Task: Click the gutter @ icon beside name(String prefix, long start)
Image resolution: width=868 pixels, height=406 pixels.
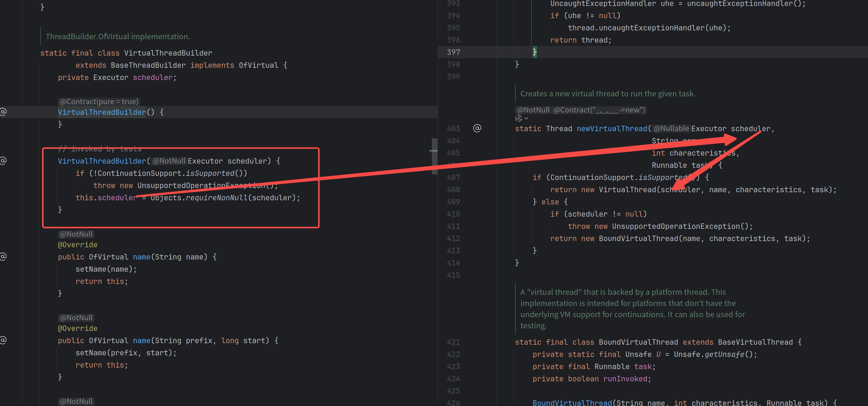Action: point(3,340)
